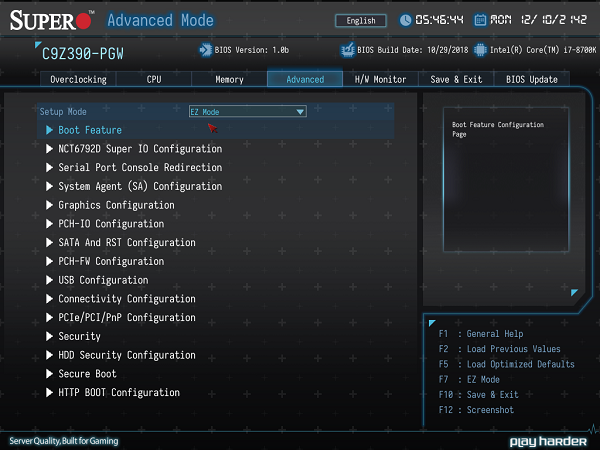Click the BIOS Version chip icon
This screenshot has width=600, height=450.
tap(206, 49)
